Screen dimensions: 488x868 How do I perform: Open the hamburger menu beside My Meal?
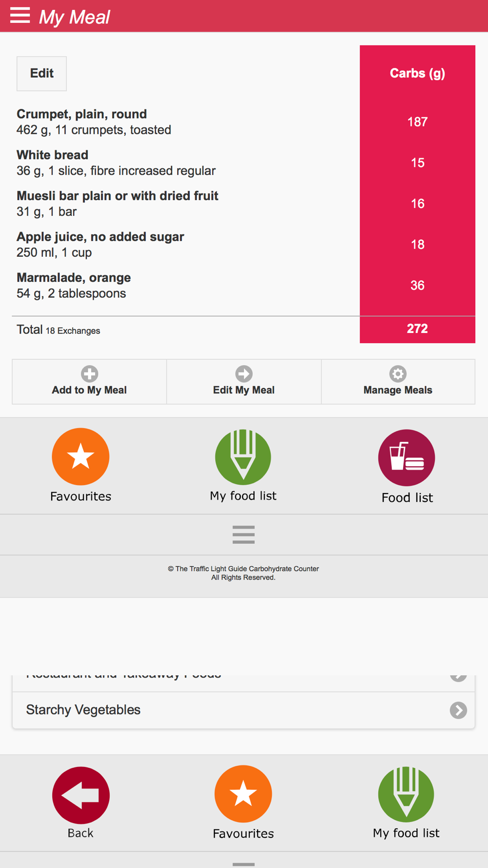pos(20,16)
